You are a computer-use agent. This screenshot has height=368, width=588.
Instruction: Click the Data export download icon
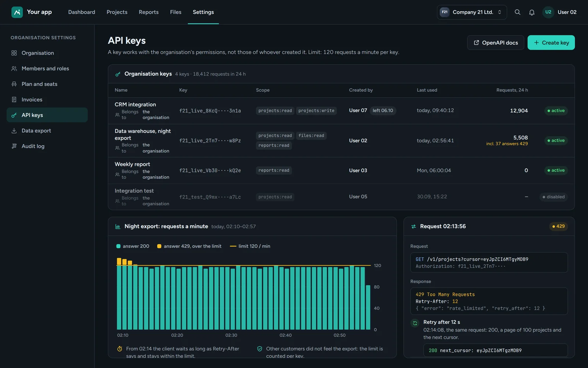click(14, 131)
